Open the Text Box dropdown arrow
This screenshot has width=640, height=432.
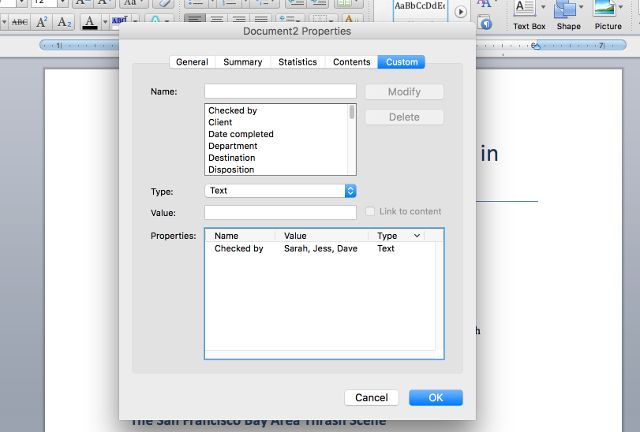(543, 7)
